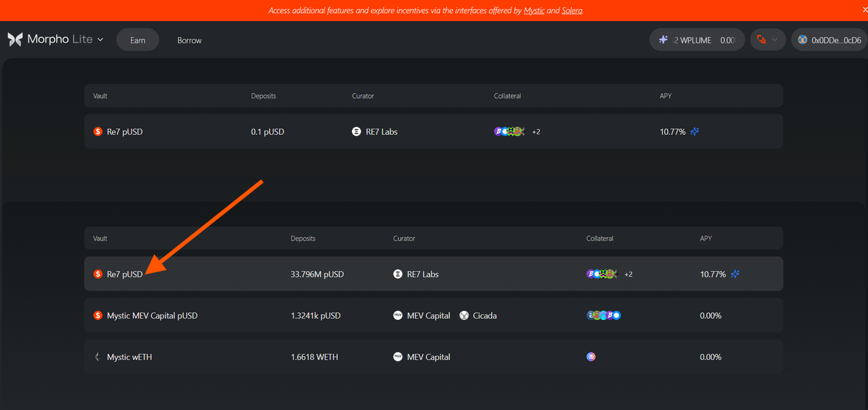The width and height of the screenshot is (868, 410).
Task: Click the Cicada curator icon
Action: pyautogui.click(x=464, y=316)
